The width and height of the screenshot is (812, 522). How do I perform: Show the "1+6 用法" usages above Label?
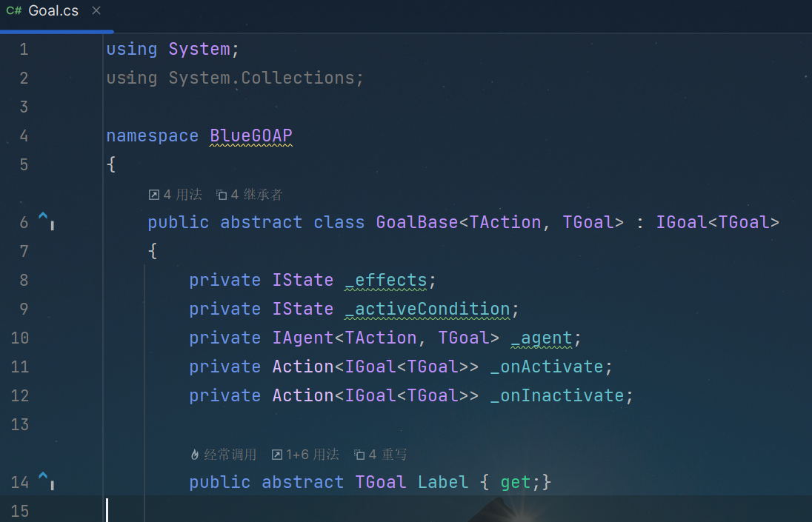[305, 455]
